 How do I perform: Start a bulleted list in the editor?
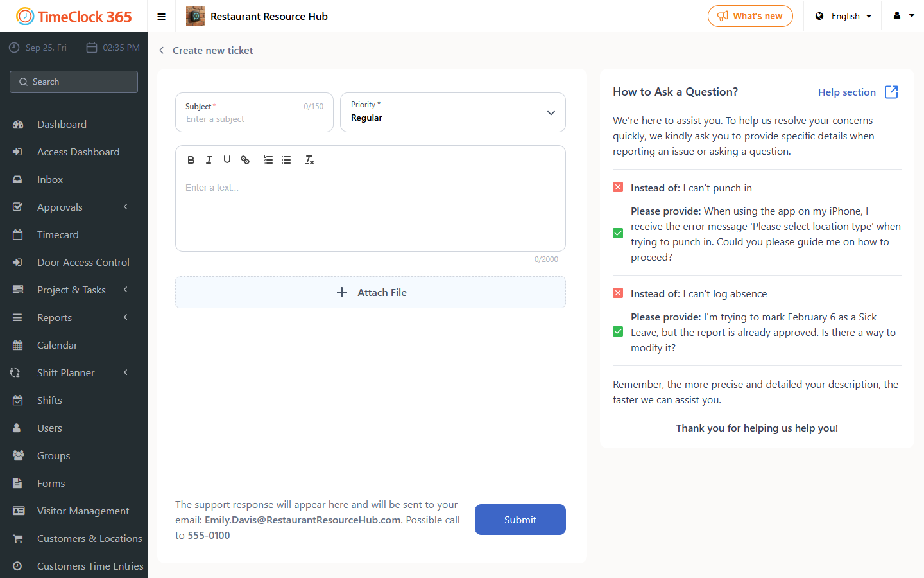[286, 160]
